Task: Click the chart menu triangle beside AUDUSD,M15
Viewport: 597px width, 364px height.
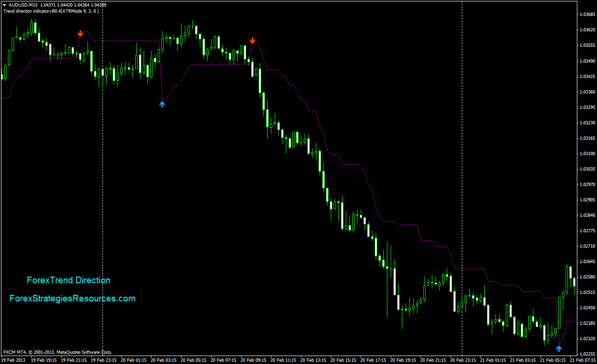Action: coord(4,5)
